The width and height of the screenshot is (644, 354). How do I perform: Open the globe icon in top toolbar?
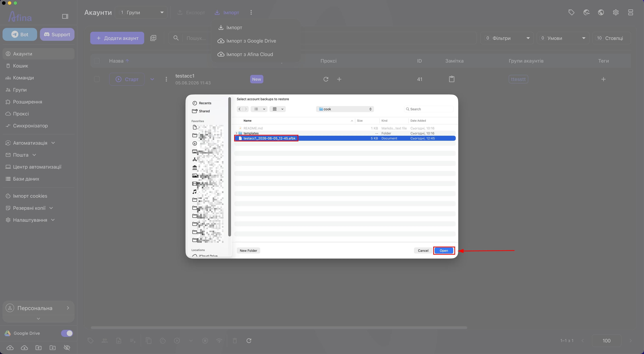point(601,12)
